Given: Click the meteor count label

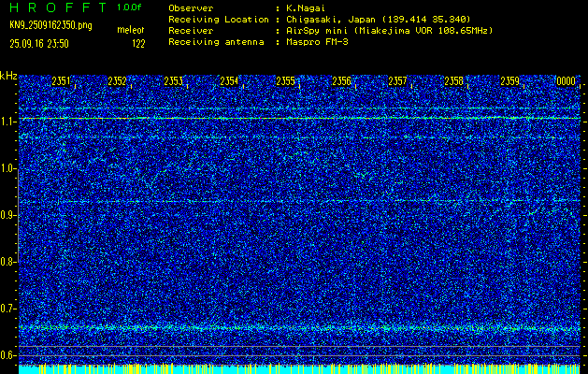Looking at the screenshot, I should (x=131, y=30).
